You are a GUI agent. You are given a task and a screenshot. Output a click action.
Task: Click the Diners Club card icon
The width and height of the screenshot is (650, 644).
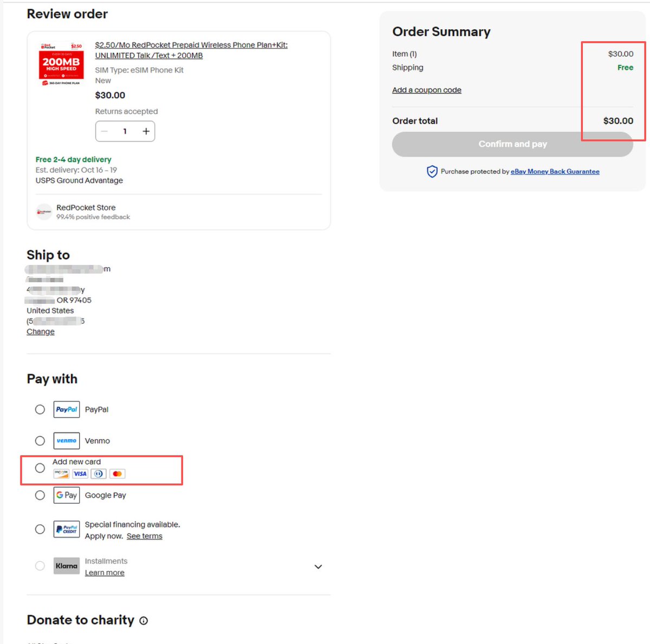(99, 474)
